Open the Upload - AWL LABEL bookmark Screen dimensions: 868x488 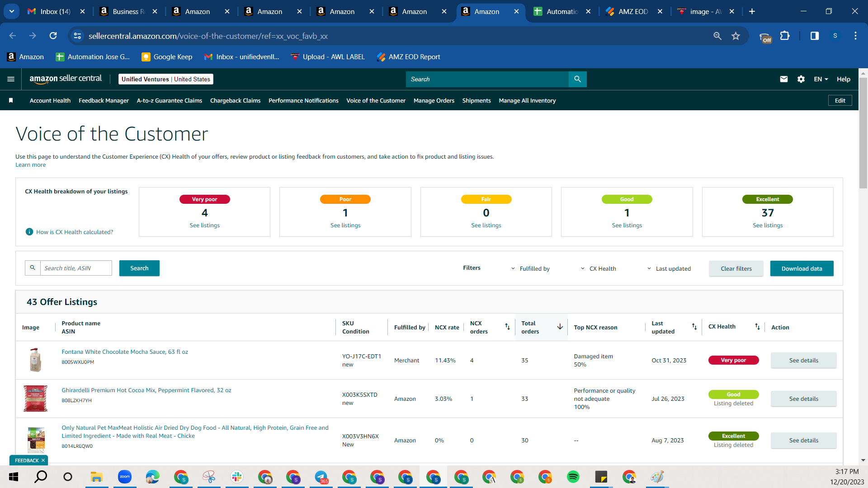(x=328, y=57)
